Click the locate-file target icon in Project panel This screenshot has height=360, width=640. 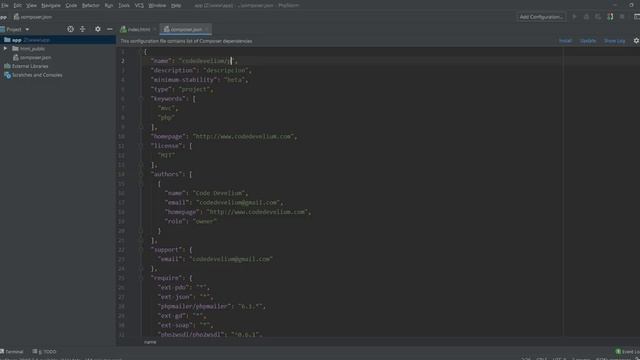70,29
